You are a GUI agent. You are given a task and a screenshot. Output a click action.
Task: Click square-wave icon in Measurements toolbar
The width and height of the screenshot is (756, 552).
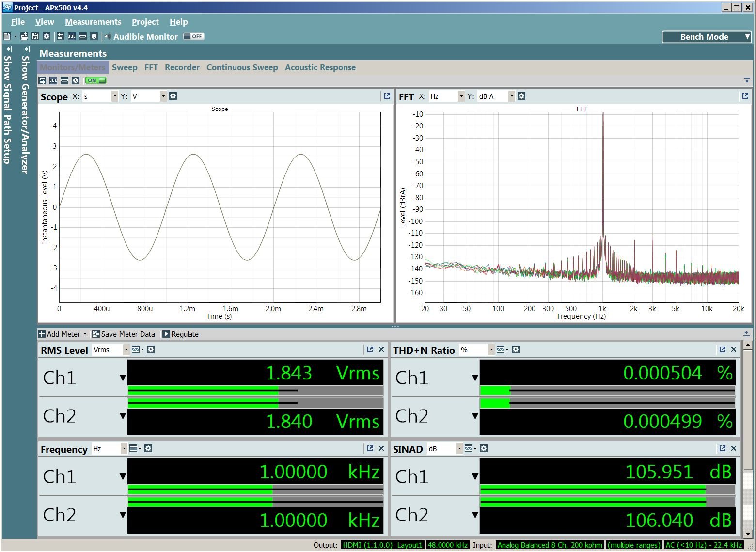pyautogui.click(x=53, y=80)
